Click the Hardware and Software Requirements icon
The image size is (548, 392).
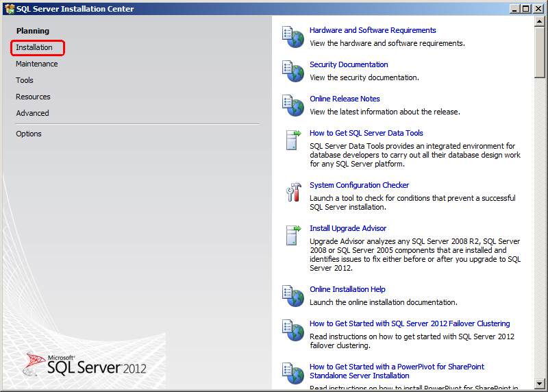293,37
